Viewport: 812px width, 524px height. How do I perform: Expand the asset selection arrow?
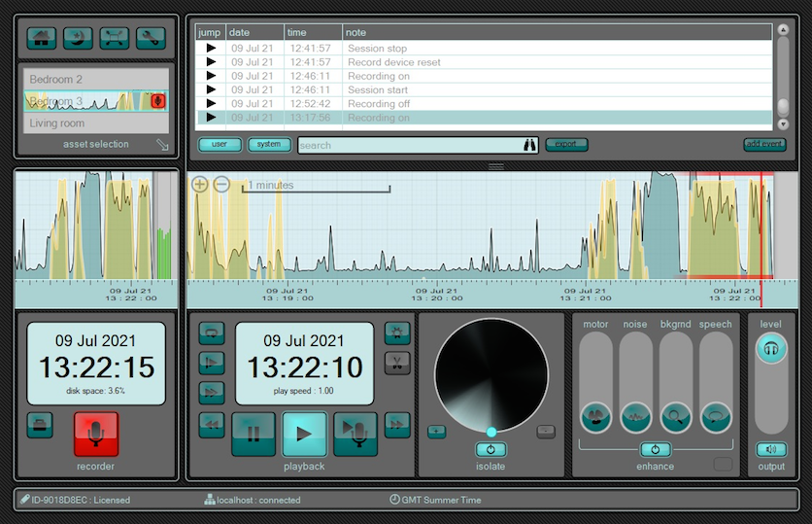(162, 145)
